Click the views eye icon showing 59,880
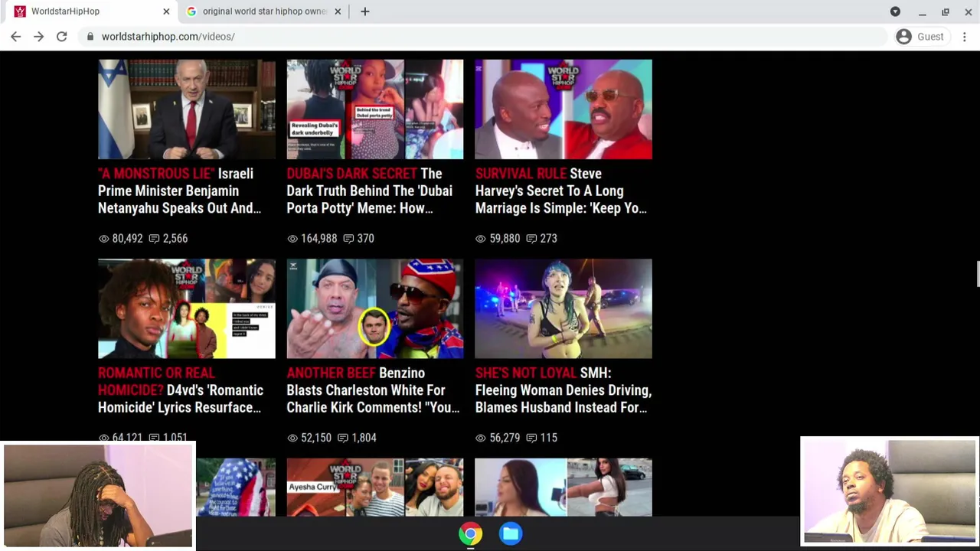 pos(480,239)
